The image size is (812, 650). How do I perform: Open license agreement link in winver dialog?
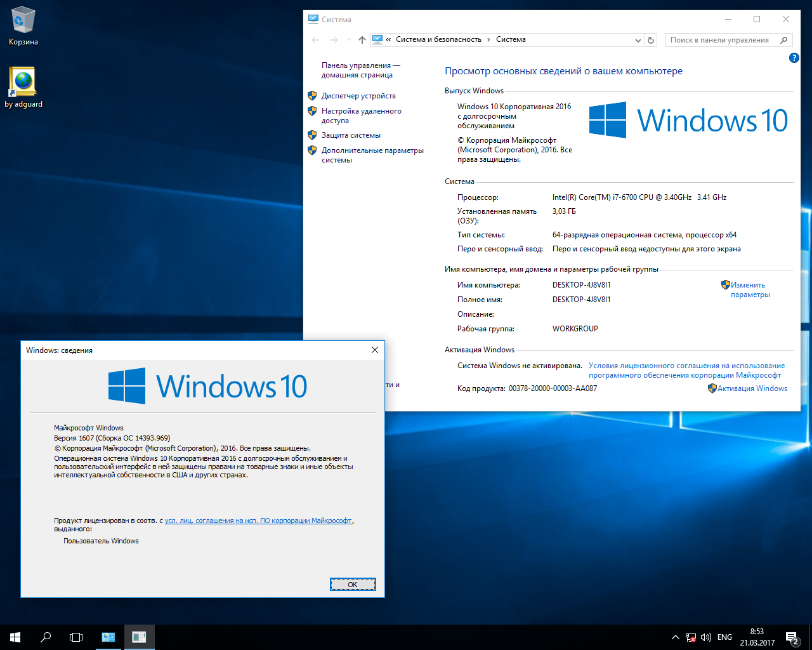[x=258, y=521]
